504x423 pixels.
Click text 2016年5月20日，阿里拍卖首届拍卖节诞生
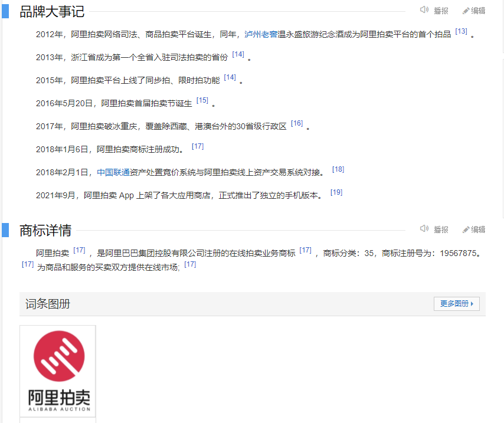point(114,103)
